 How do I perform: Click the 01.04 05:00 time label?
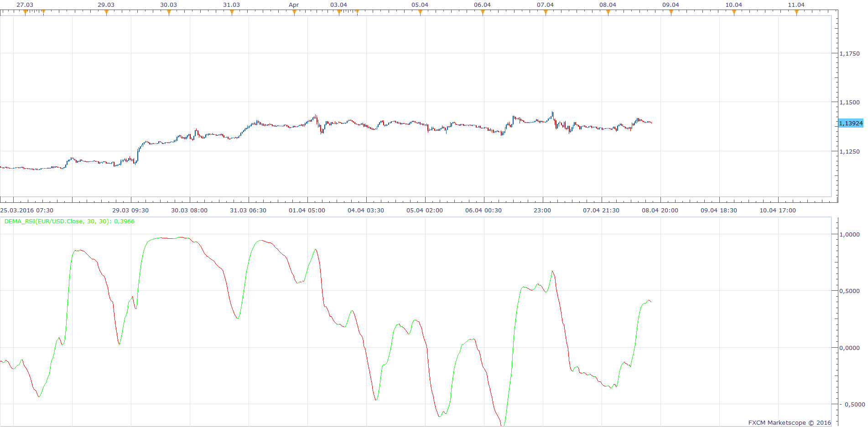(307, 211)
